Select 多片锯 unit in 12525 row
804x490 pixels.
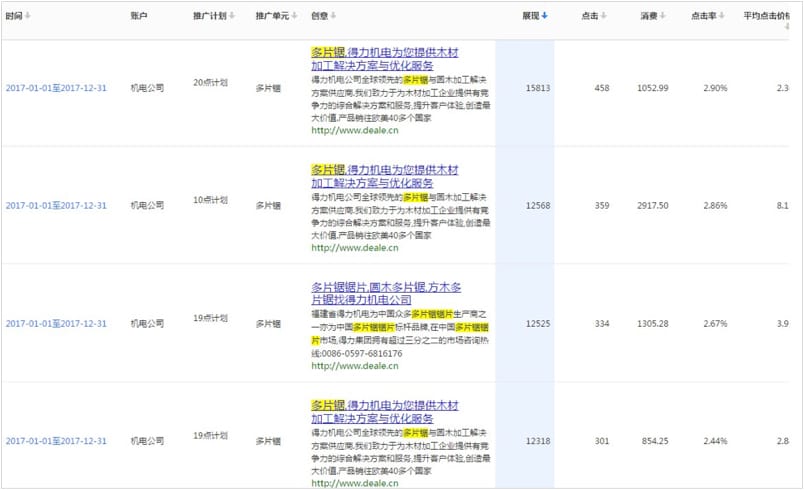(x=268, y=324)
